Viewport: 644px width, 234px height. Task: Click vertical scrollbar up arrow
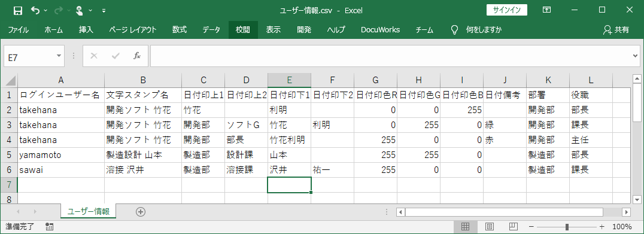tap(637, 78)
